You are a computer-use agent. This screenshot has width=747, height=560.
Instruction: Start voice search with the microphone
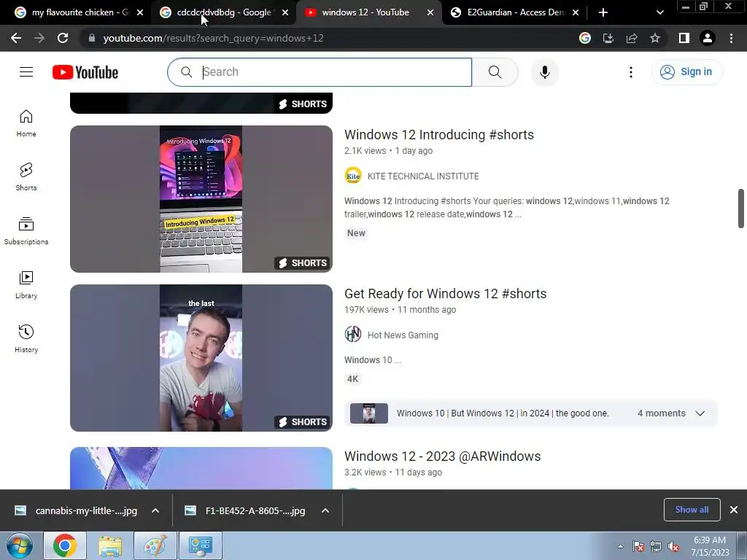pyautogui.click(x=544, y=72)
